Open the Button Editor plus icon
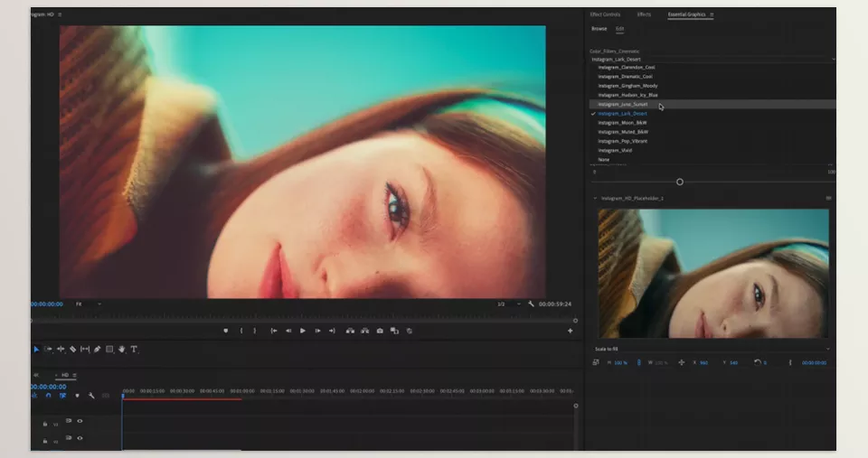Image resolution: width=868 pixels, height=458 pixels. [x=571, y=331]
